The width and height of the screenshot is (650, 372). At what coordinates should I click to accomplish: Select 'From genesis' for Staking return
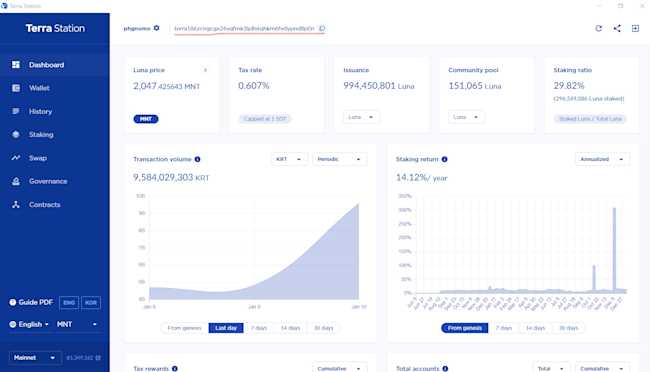point(465,328)
